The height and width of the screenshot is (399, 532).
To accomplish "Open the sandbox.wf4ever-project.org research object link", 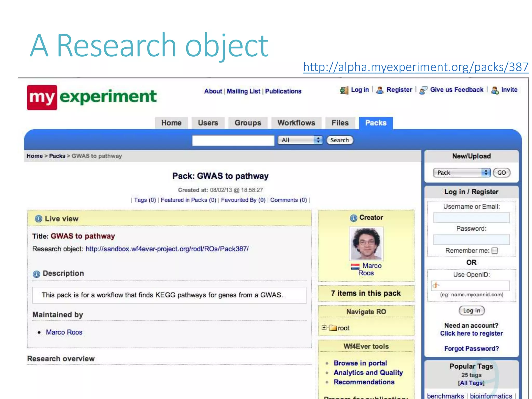I will tap(167, 249).
